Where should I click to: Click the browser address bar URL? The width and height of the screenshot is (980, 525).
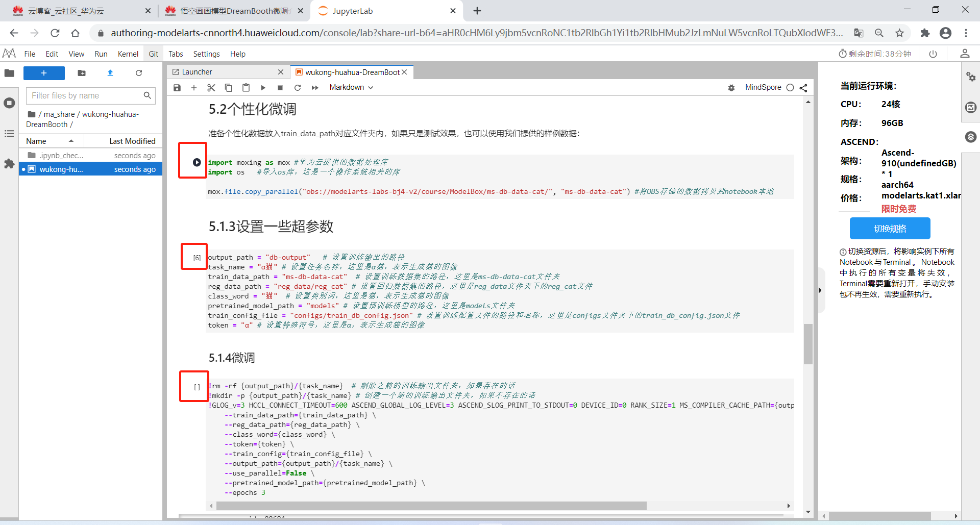click(477, 33)
